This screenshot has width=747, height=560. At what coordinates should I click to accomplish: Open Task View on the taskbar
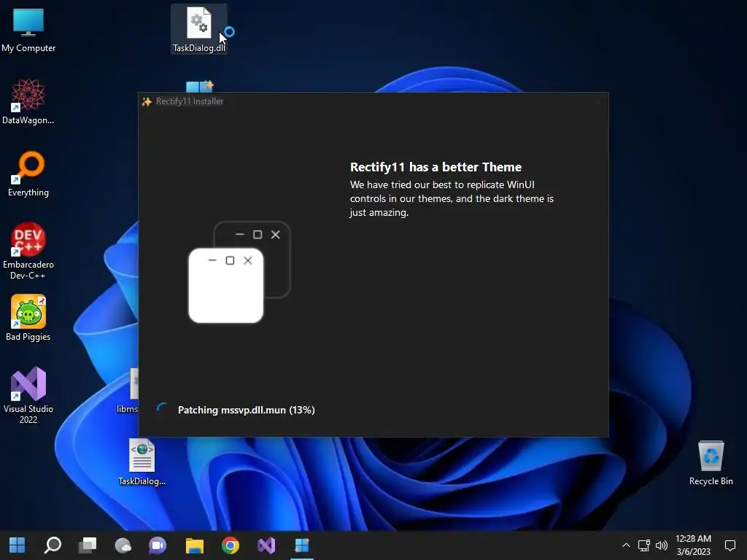[88, 545]
